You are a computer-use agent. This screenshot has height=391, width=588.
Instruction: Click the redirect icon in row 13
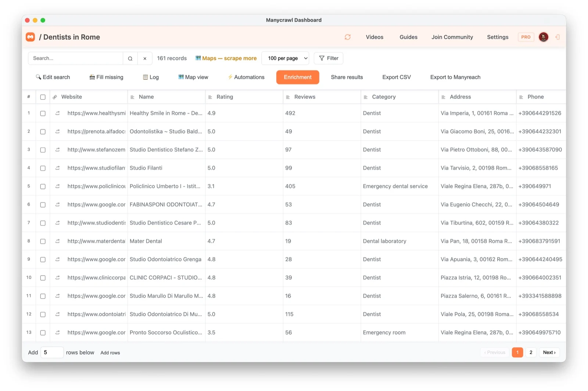tap(58, 333)
